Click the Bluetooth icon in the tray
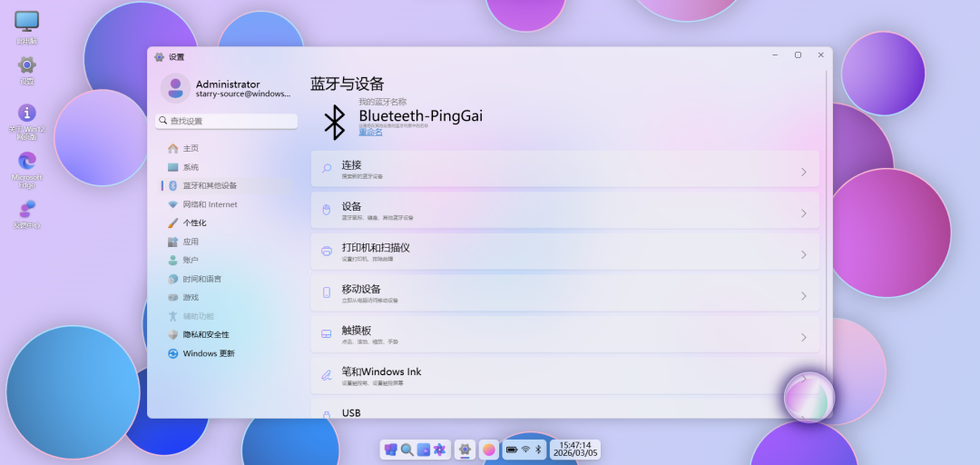This screenshot has width=980, height=465. pyautogui.click(x=538, y=450)
